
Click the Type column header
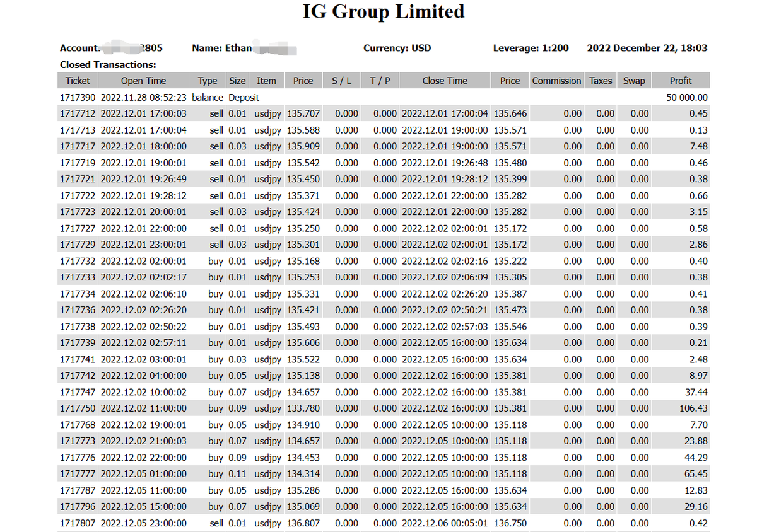207,81
